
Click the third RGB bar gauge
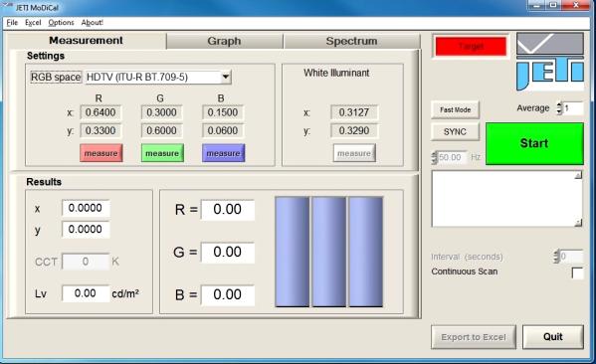pos(365,252)
